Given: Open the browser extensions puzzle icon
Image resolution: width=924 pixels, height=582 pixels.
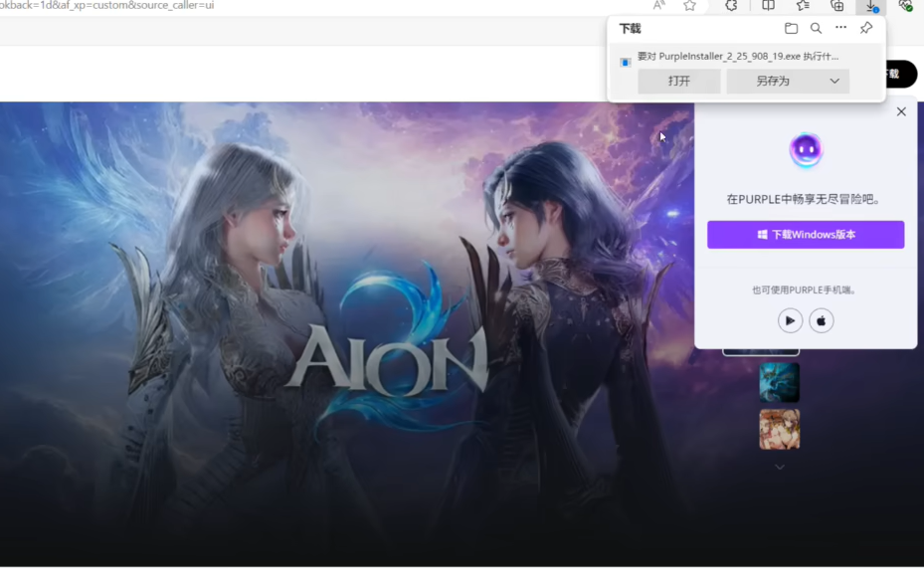Looking at the screenshot, I should point(731,6).
